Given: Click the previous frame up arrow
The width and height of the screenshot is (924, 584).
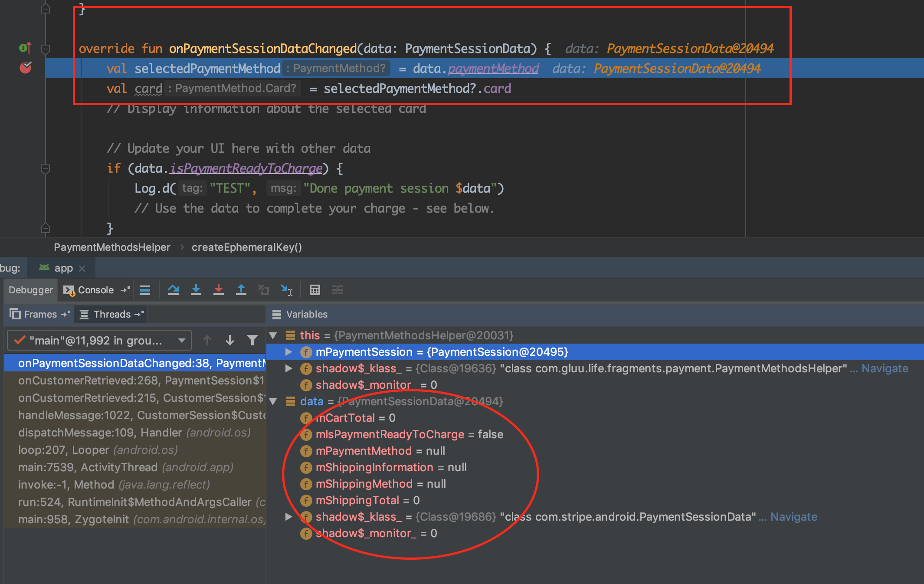Looking at the screenshot, I should [207, 340].
